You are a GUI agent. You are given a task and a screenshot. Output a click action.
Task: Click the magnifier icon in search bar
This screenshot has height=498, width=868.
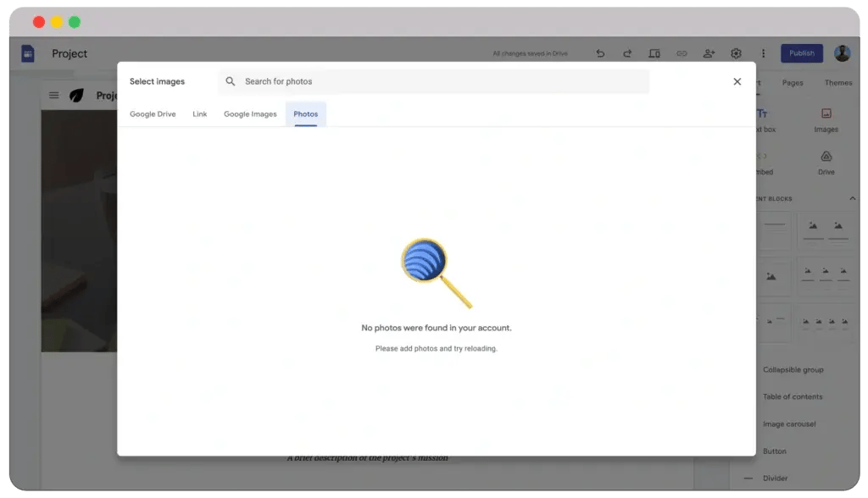pos(231,81)
